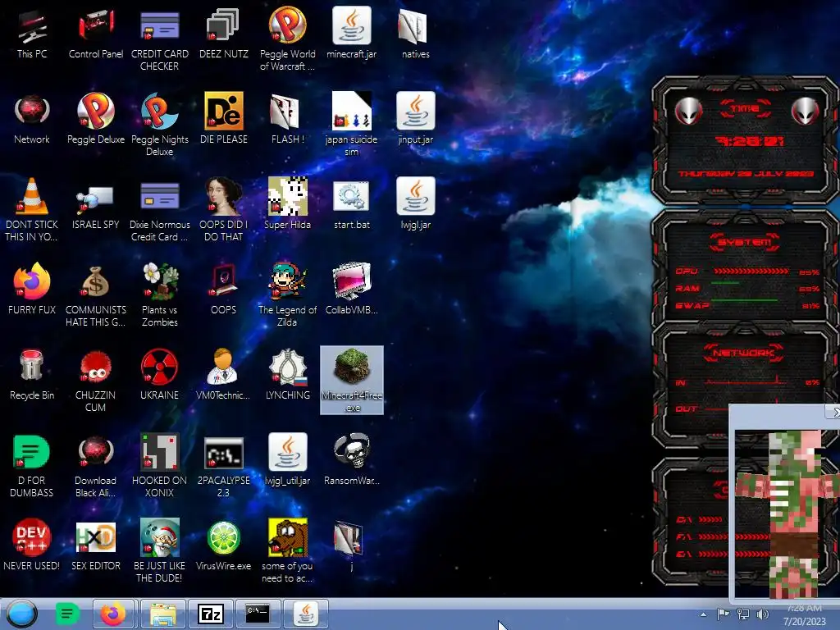The height and width of the screenshot is (630, 840).
Task: Select the D FOR DUMBASS green icon
Action: 32,453
